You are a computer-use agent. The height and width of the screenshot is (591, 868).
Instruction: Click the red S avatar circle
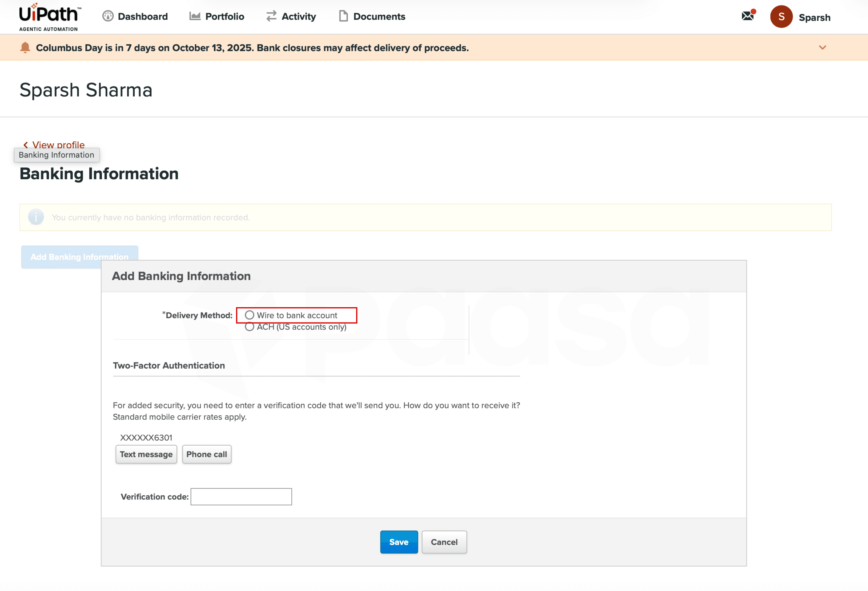tap(781, 17)
